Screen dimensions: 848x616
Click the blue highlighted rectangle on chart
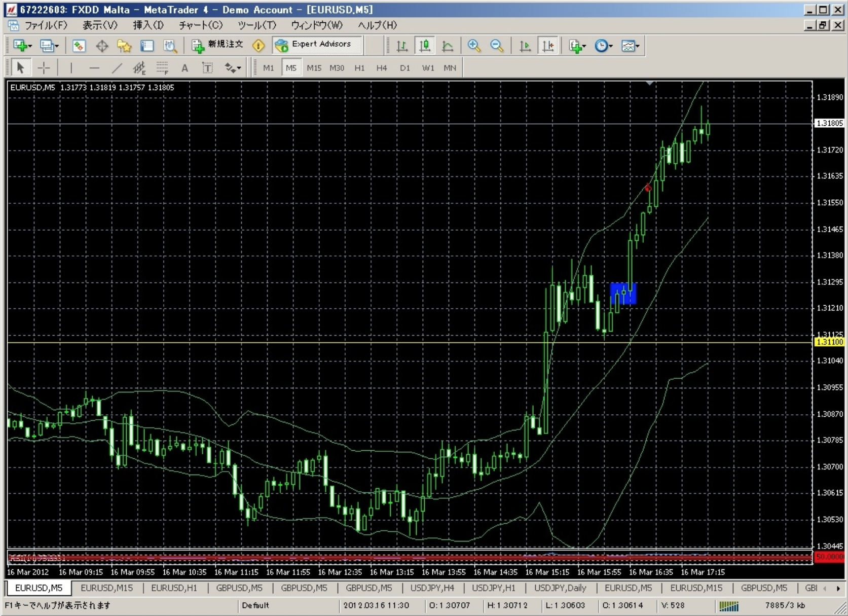click(623, 294)
